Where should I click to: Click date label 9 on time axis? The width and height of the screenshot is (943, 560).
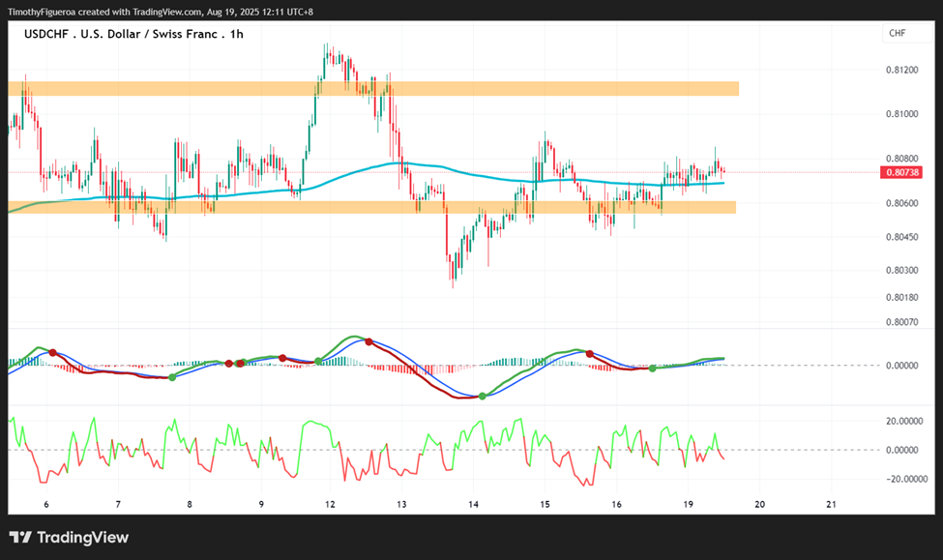[261, 504]
